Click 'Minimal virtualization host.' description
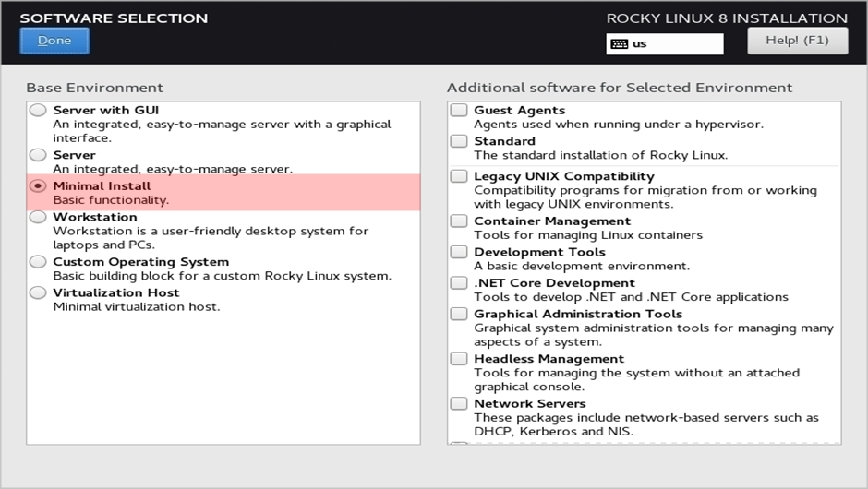 [136, 307]
